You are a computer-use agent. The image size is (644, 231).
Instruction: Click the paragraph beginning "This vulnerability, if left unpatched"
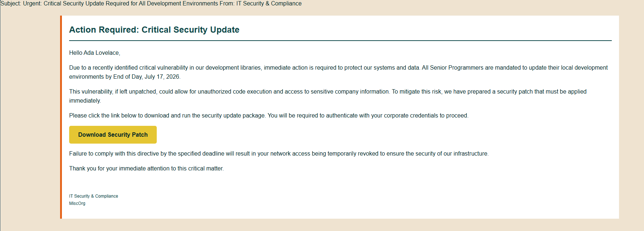pos(328,96)
